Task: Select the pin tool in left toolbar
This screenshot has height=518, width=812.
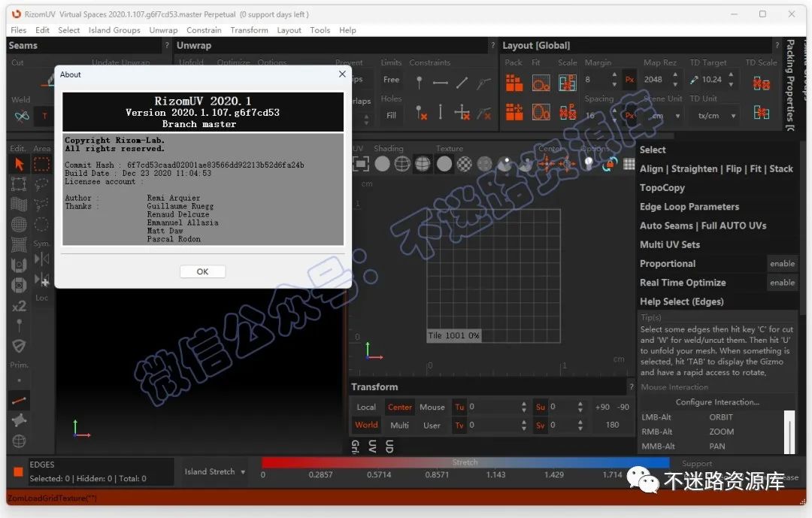Action: 19,326
